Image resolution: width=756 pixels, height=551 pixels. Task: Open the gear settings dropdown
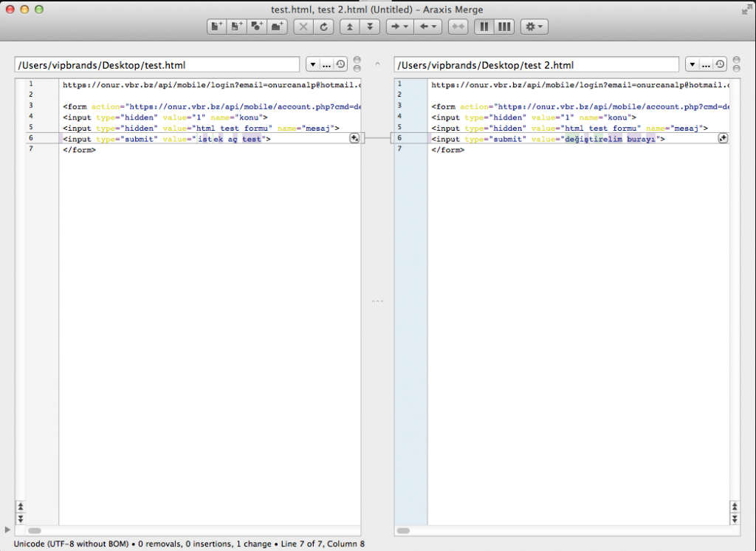point(534,27)
